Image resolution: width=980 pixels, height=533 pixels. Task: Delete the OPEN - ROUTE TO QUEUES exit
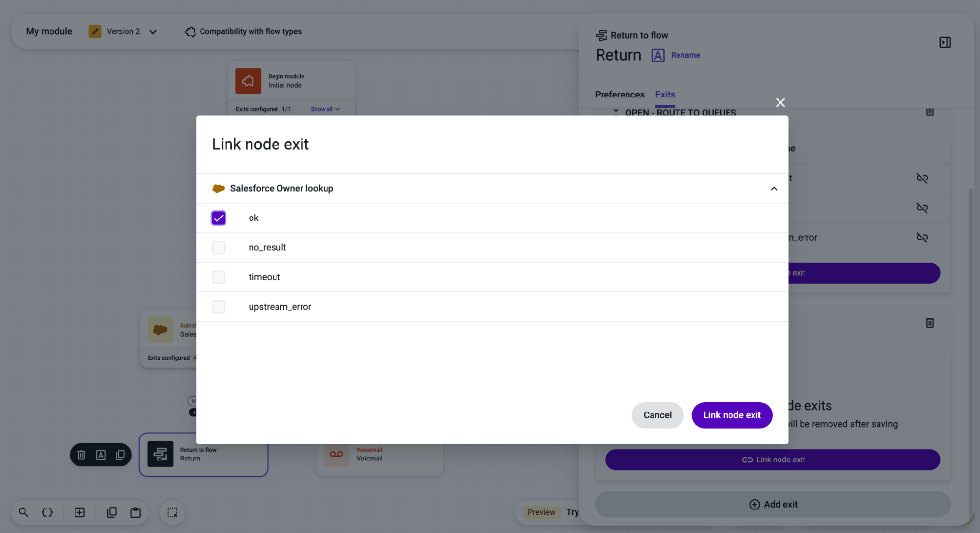[930, 112]
